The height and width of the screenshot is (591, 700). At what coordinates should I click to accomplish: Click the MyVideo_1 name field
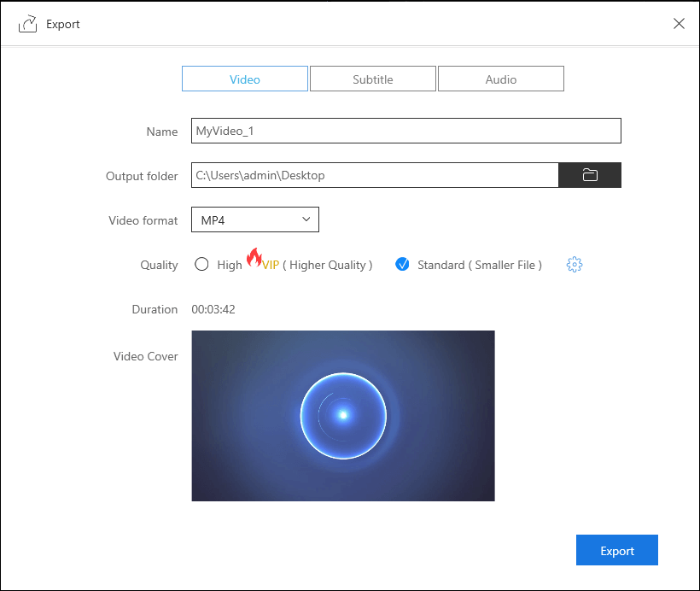coord(405,131)
